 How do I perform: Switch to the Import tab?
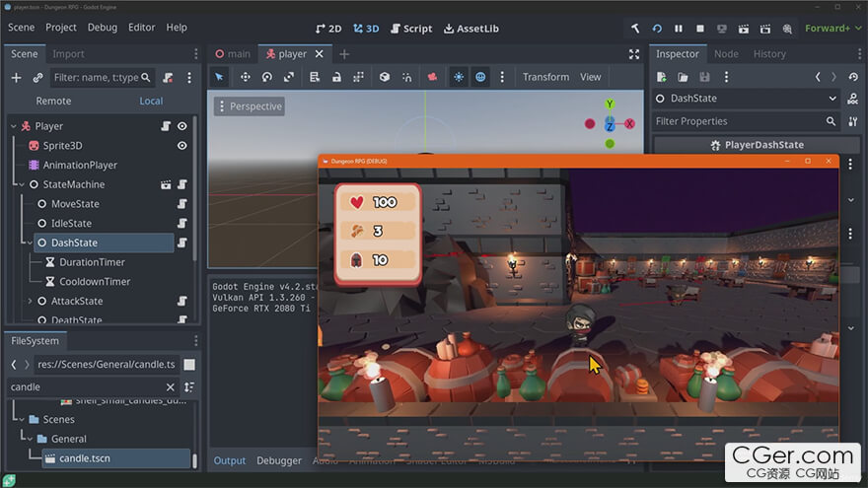(x=68, y=53)
